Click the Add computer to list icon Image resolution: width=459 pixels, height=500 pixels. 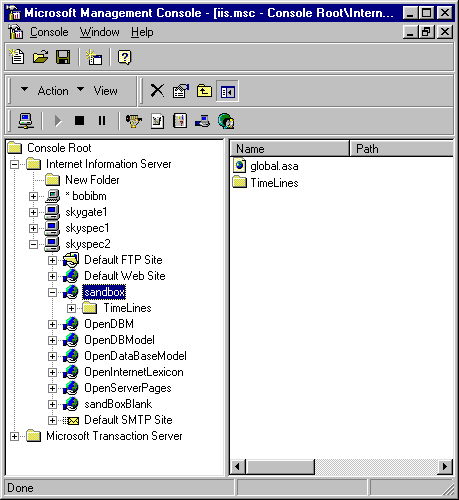26,121
